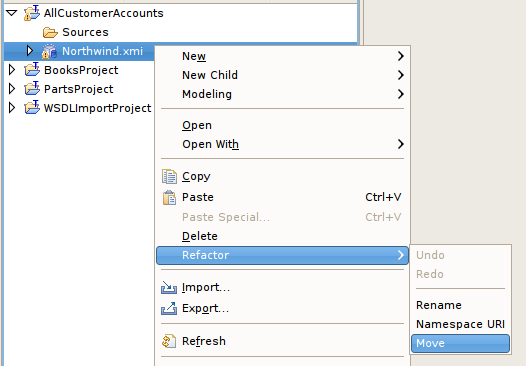Click the Paste clipboard icon

pyautogui.click(x=169, y=197)
